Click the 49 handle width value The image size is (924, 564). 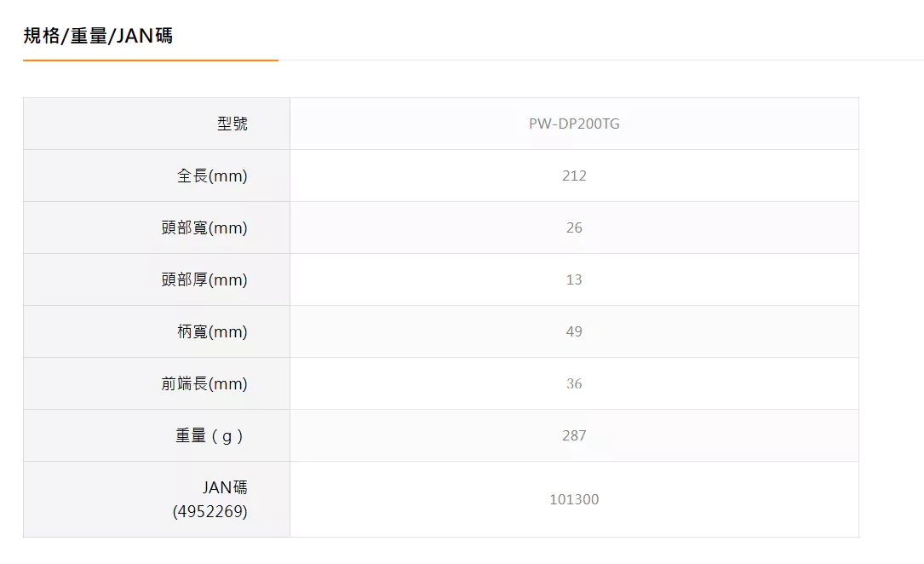574,331
